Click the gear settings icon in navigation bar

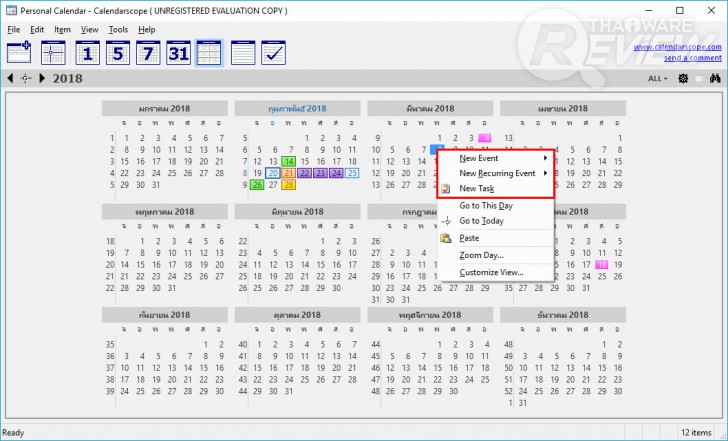[x=683, y=78]
